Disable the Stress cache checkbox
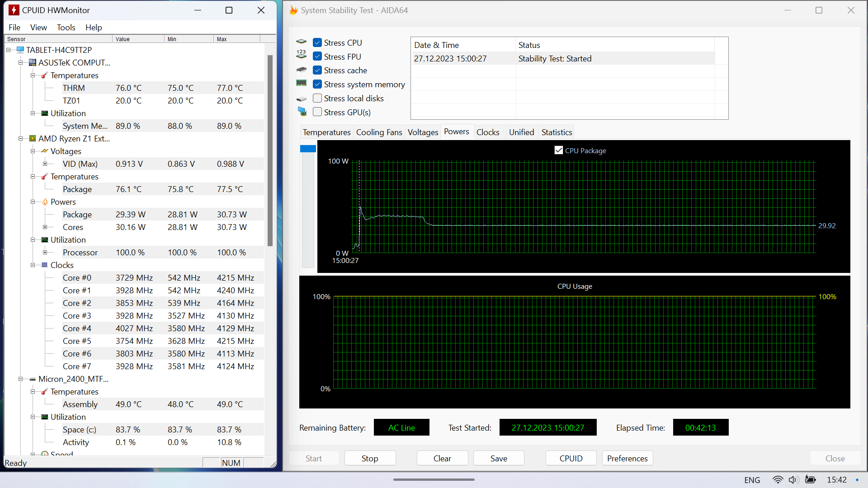868x488 pixels. pos(317,70)
